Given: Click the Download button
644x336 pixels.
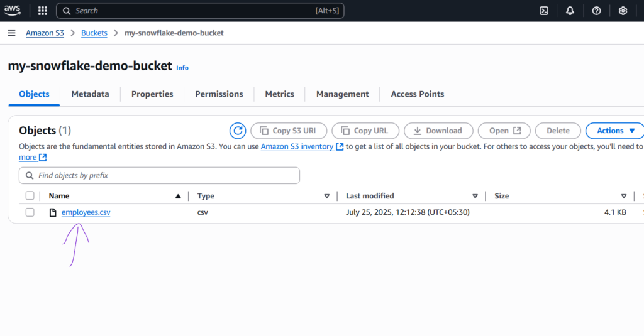Looking at the screenshot, I should (438, 131).
